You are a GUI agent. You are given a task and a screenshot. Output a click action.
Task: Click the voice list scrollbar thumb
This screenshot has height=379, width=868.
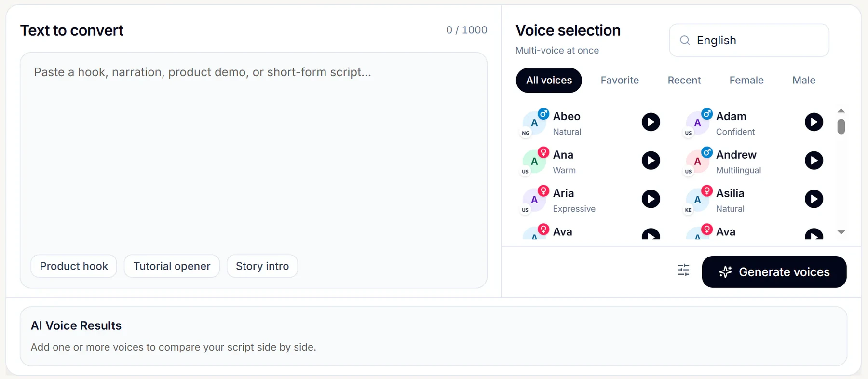841,126
